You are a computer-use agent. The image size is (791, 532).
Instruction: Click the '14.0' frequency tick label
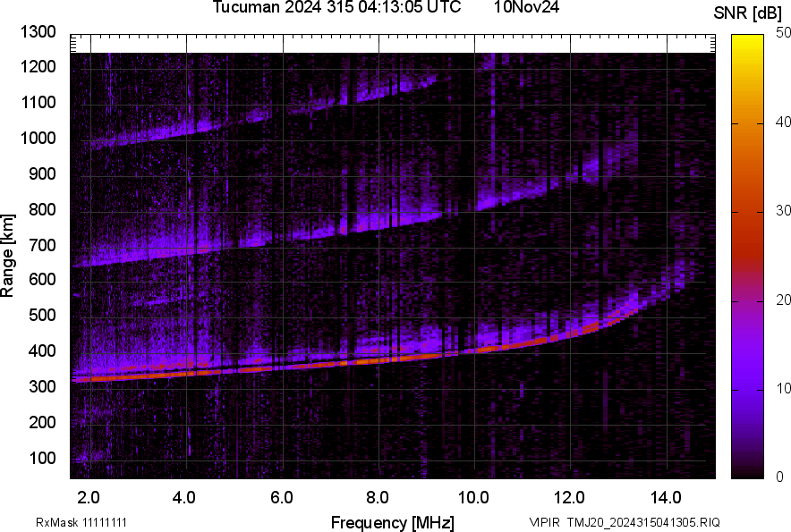coord(666,498)
